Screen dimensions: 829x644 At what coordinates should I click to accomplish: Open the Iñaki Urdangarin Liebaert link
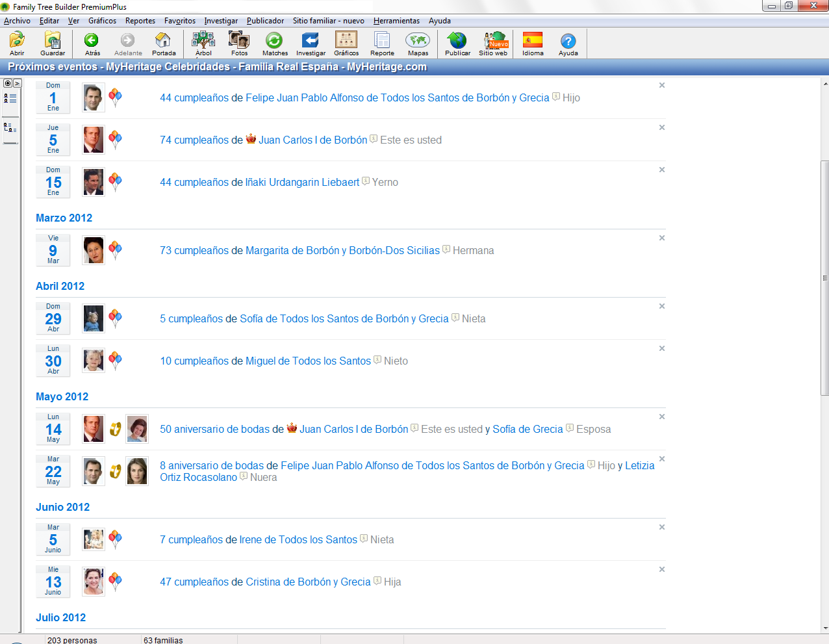click(x=302, y=182)
